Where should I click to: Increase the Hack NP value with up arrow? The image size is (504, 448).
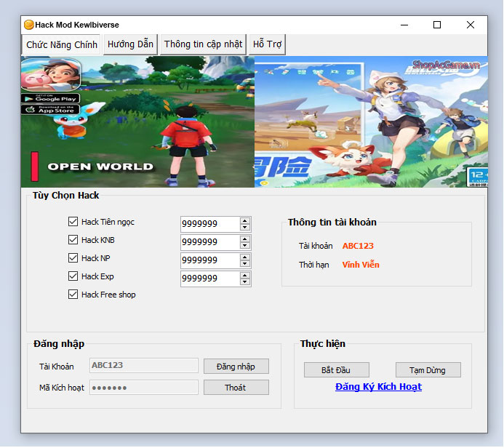pos(245,257)
